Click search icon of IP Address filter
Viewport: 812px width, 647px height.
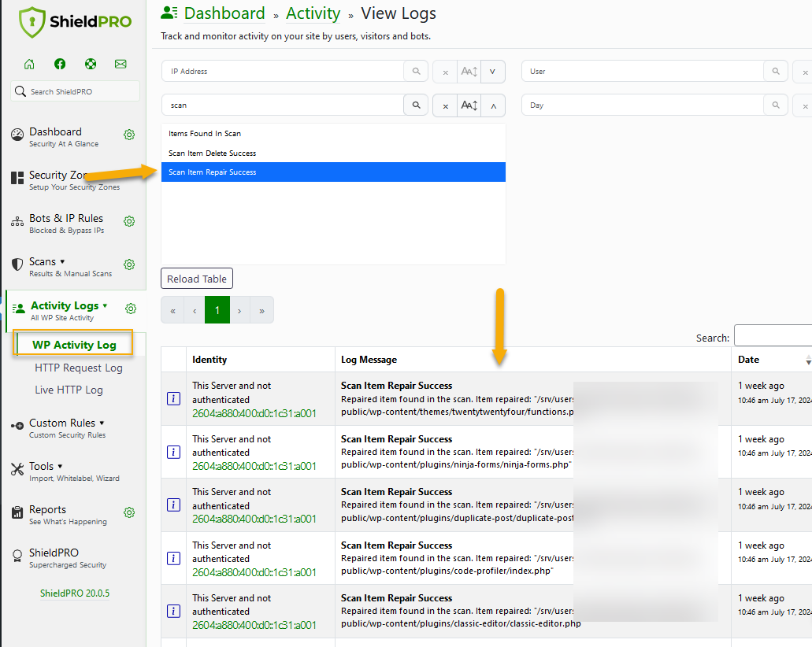416,72
